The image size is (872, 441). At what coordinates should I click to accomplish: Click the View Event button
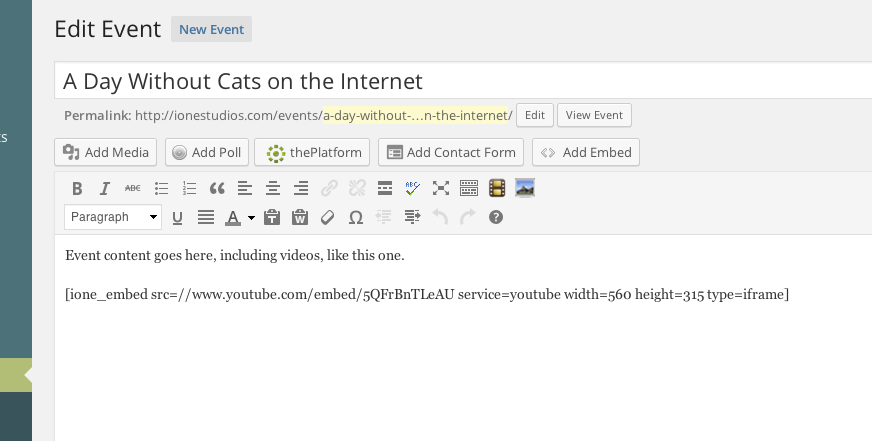click(x=594, y=115)
